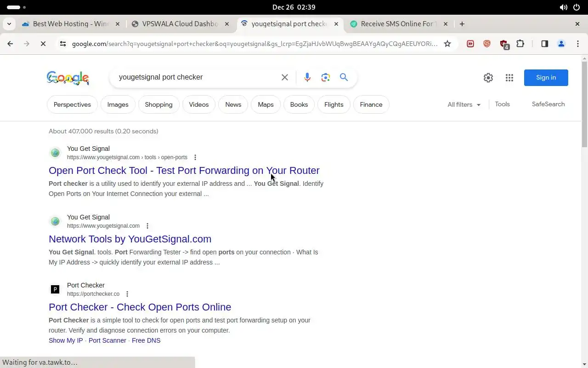Toggle the browser side panel
The height and width of the screenshot is (368, 588).
[x=544, y=44]
